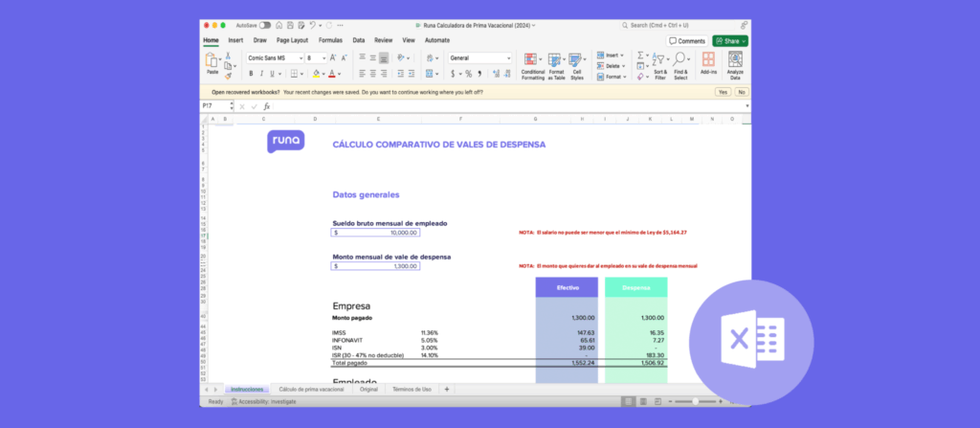This screenshot has width=980, height=428.
Task: Click the Merge & Center icon
Action: 430,74
